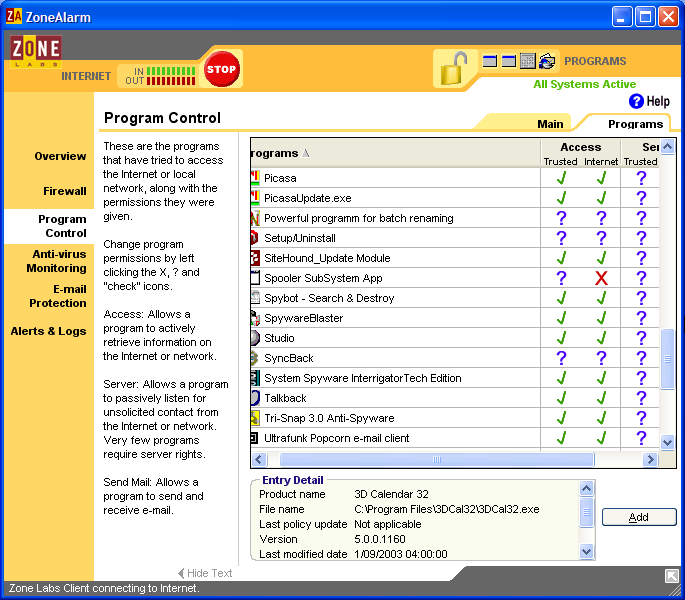Click the Internet Explorer program icon in header
The image size is (685, 600).
547,61
